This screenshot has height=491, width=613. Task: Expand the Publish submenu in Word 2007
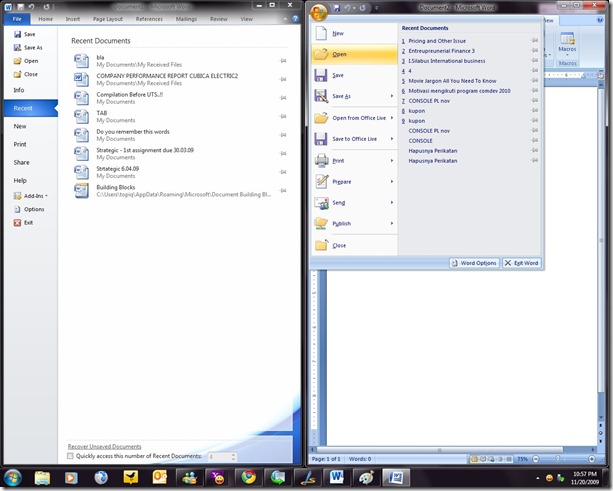[x=392, y=223]
